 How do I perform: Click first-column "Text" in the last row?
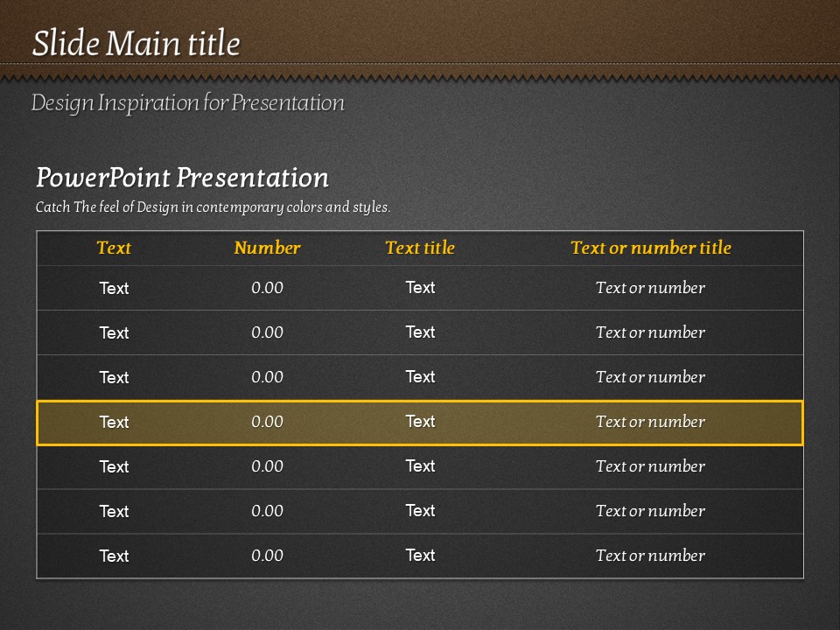coord(114,556)
